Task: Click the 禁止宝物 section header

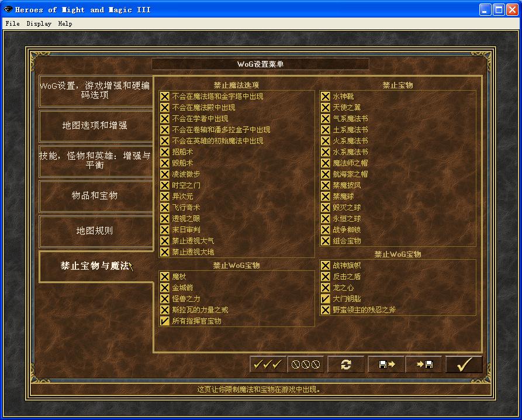Action: [x=397, y=85]
